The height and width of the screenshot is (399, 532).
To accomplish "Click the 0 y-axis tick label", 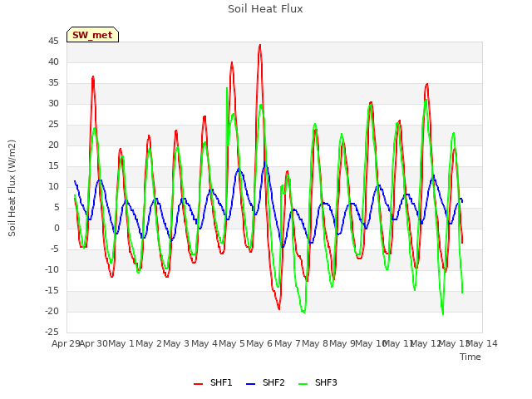I will (x=57, y=229).
